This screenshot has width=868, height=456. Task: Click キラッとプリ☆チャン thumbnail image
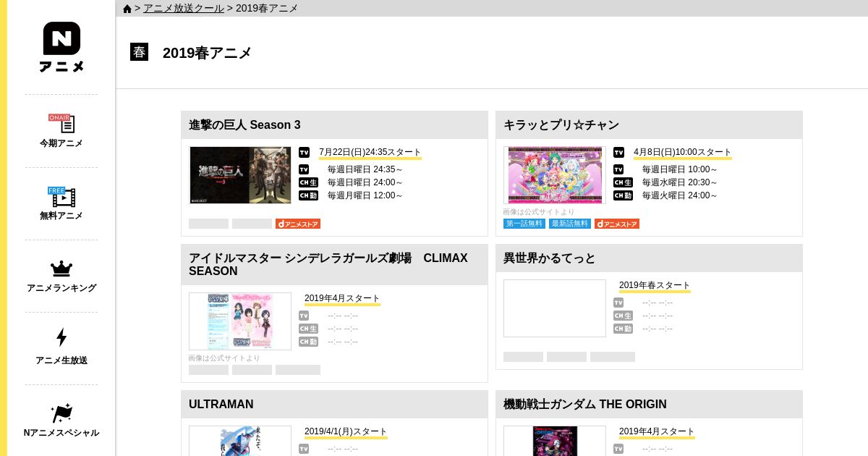555,175
